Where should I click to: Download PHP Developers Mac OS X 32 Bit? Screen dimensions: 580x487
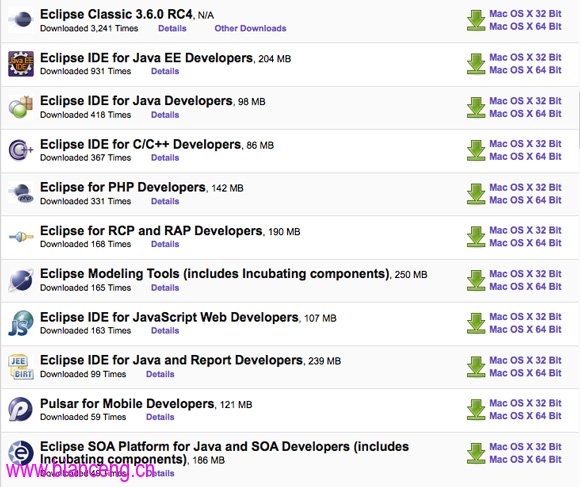525,188
